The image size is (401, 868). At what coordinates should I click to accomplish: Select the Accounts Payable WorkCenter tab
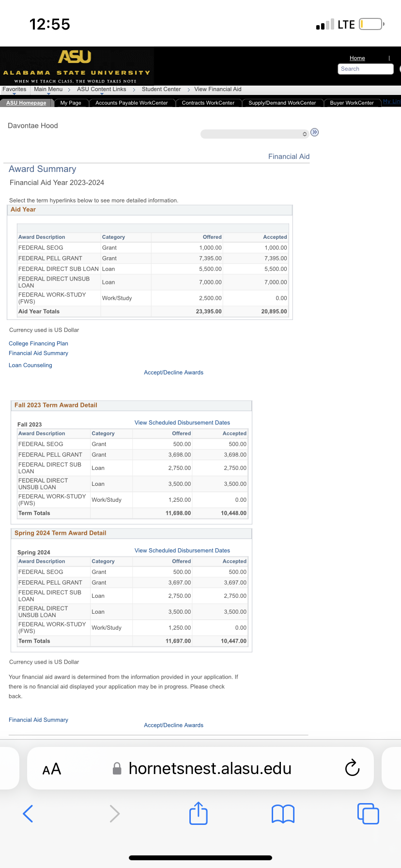click(132, 103)
